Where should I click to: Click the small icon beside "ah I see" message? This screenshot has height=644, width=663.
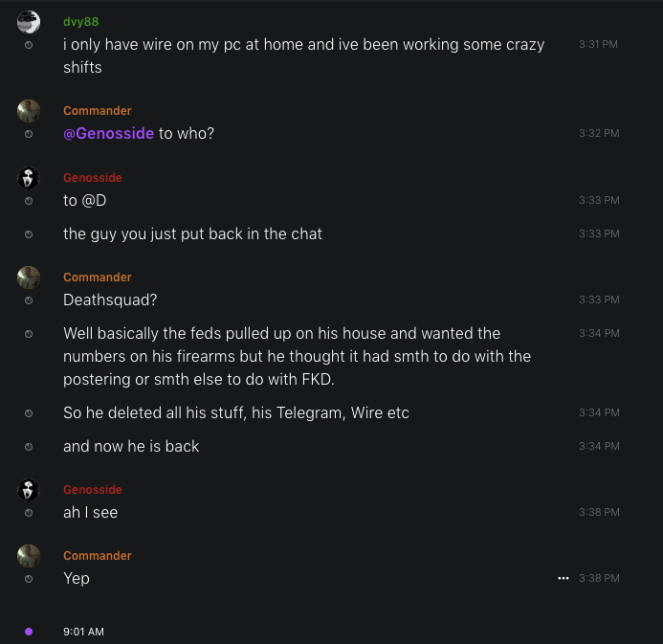29,513
